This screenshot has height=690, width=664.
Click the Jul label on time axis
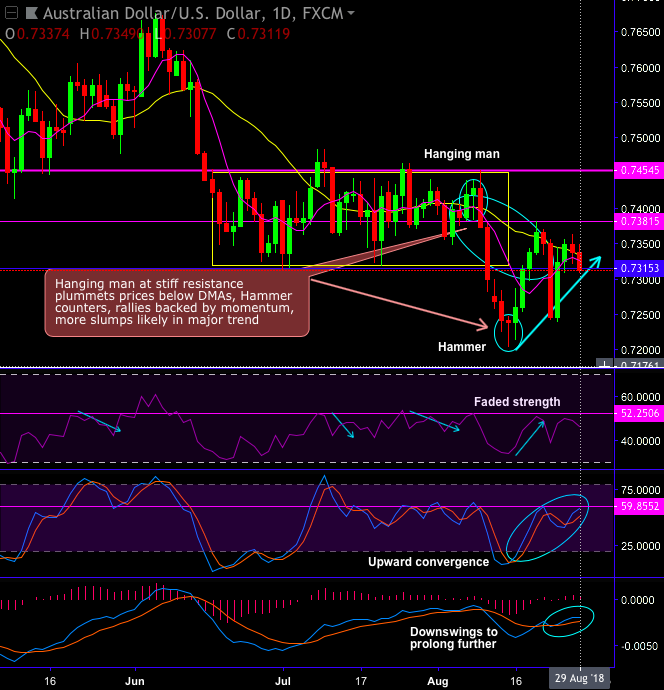pos(282,681)
